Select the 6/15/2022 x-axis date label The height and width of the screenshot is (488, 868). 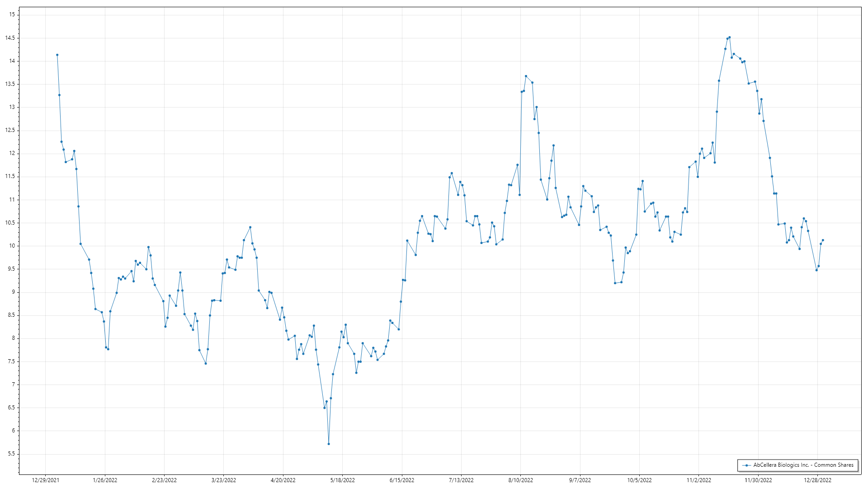pyautogui.click(x=402, y=480)
